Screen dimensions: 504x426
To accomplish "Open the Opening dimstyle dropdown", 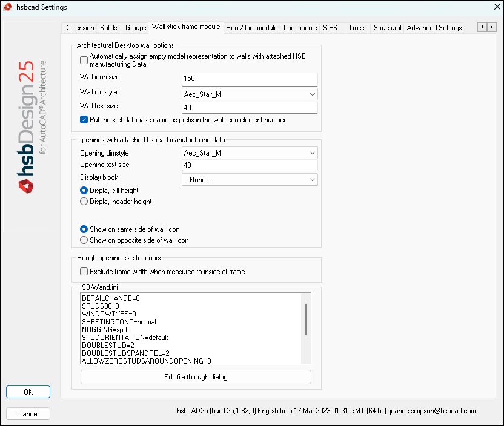I will (250, 153).
